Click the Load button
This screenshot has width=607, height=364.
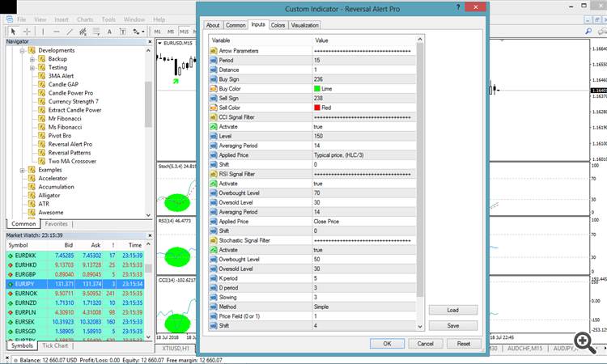(453, 311)
